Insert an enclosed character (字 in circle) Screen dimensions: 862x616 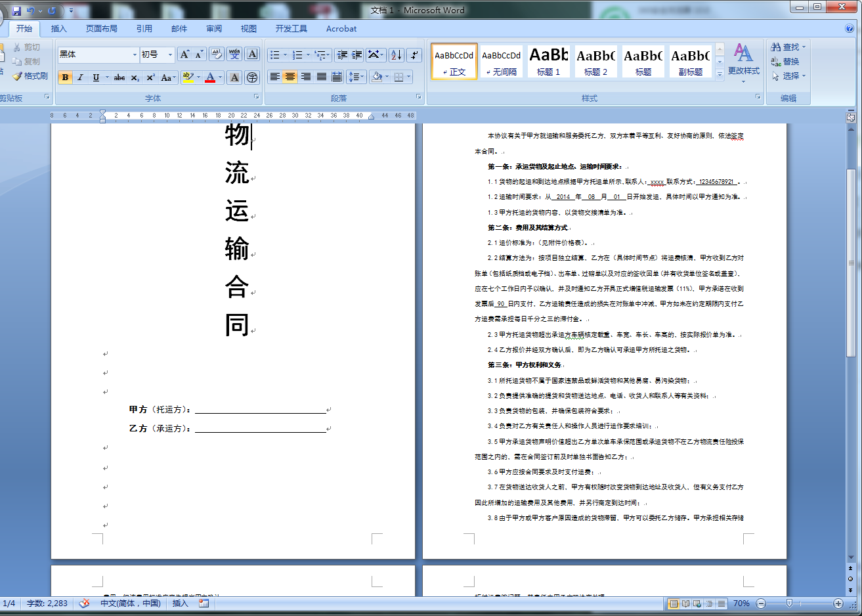pos(252,77)
